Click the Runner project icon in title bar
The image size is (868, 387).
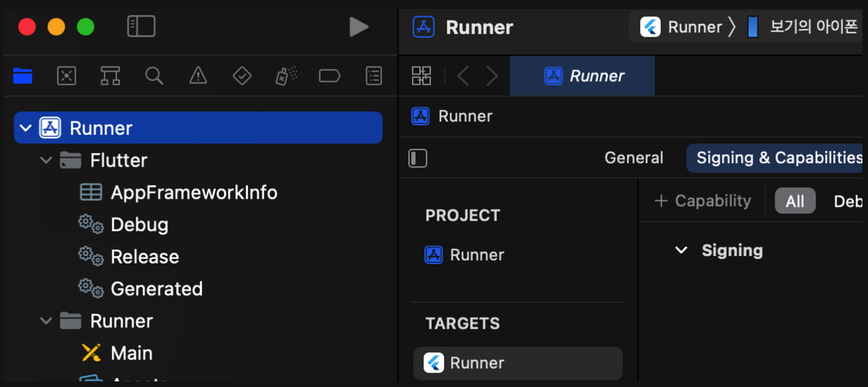(423, 27)
